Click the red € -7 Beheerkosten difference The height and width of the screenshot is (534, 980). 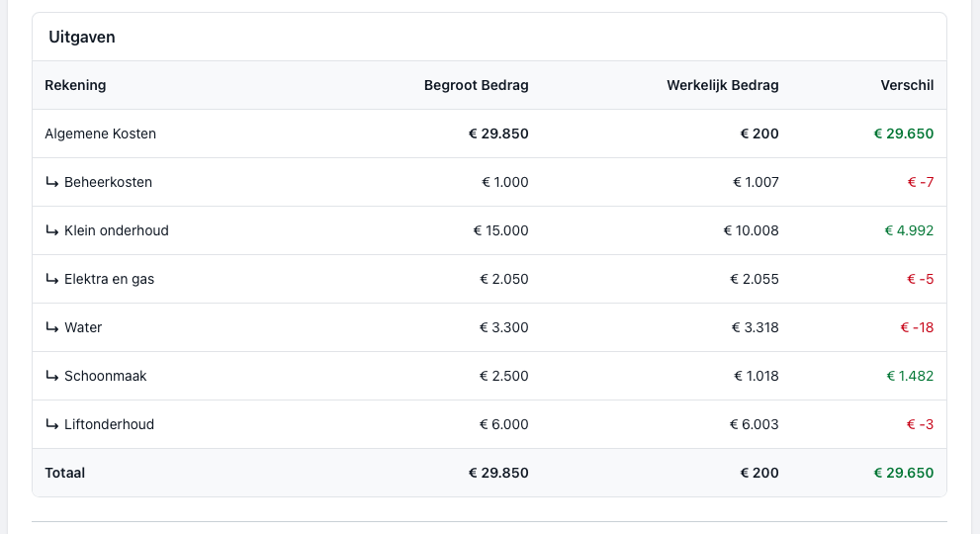click(920, 182)
